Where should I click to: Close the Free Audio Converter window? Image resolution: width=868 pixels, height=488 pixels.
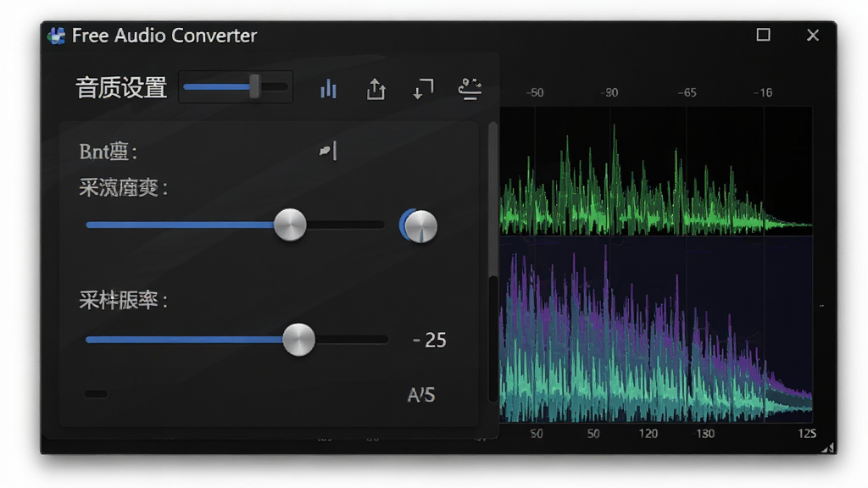click(x=813, y=35)
